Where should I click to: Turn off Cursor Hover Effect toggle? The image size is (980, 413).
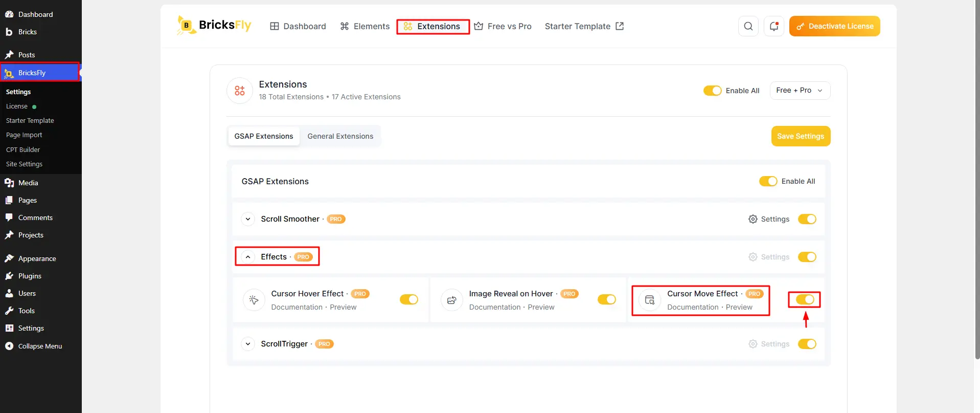[409, 299]
